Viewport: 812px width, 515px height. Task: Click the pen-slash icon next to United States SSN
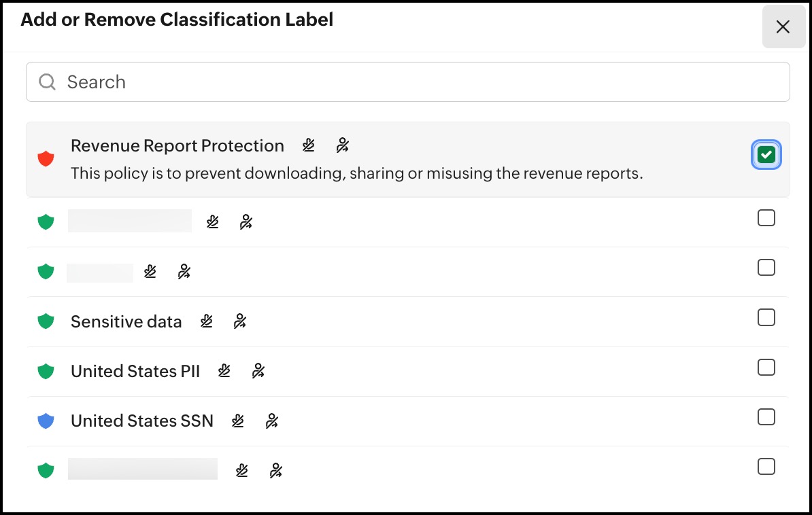coord(238,421)
